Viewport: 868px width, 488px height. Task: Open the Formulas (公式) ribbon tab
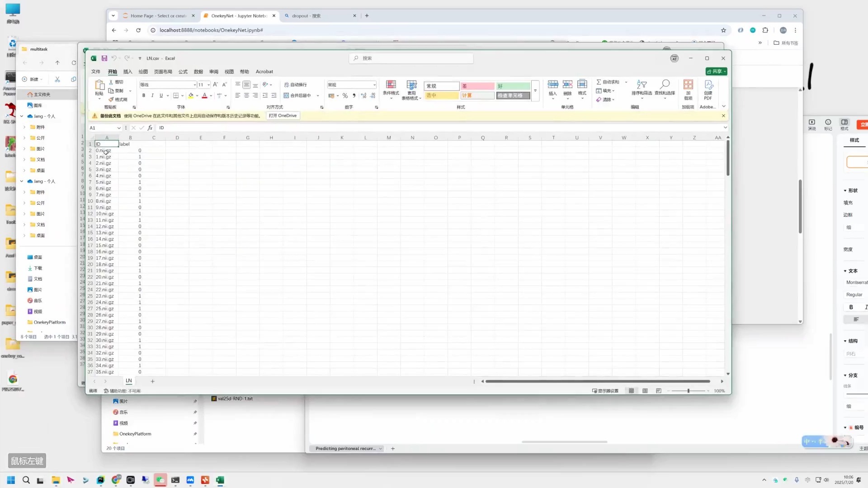click(x=183, y=72)
